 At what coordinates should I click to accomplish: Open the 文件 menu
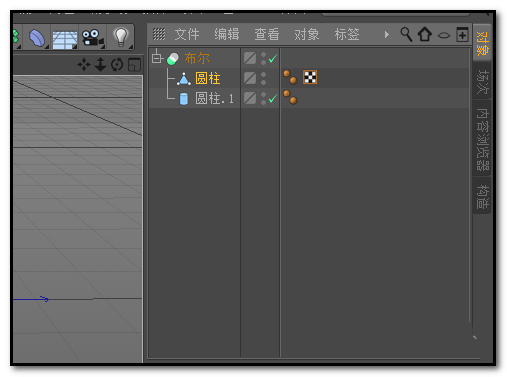click(187, 34)
